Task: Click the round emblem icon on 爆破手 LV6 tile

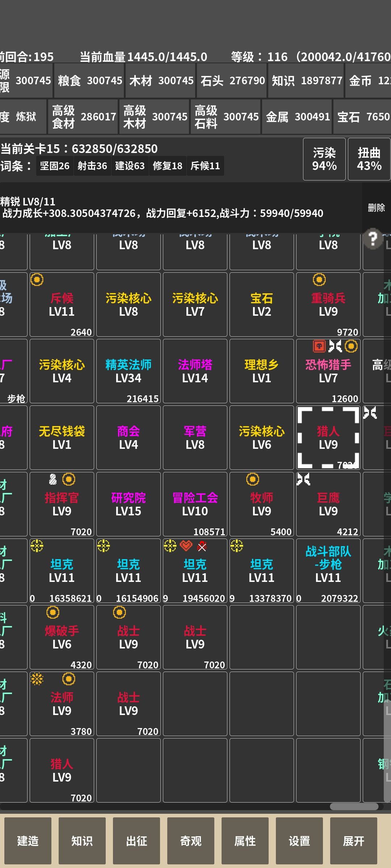Action: [x=53, y=612]
